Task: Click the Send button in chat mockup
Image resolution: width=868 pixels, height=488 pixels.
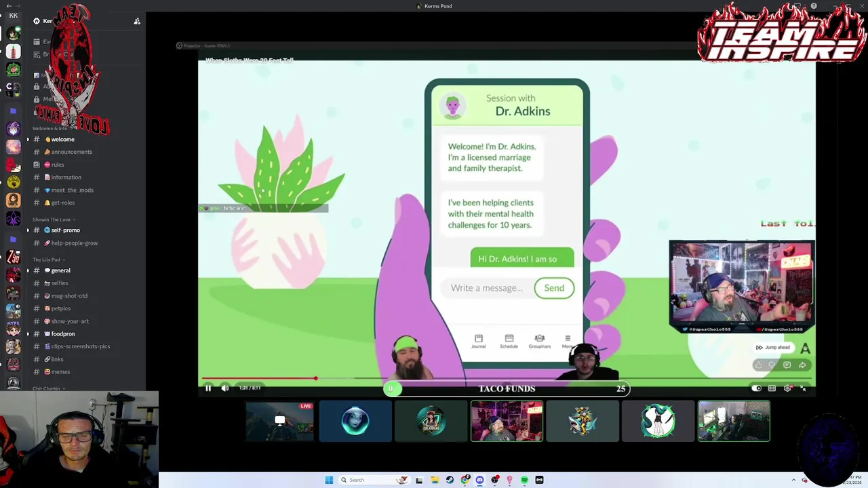Action: click(554, 288)
